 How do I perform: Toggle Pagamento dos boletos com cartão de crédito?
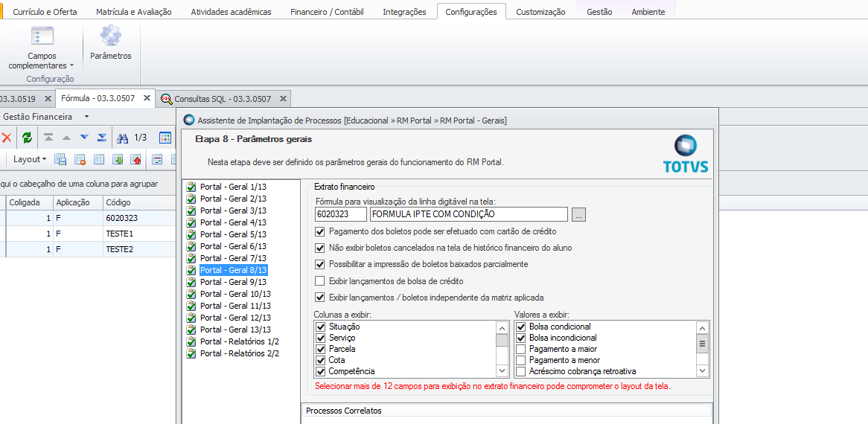click(x=319, y=231)
